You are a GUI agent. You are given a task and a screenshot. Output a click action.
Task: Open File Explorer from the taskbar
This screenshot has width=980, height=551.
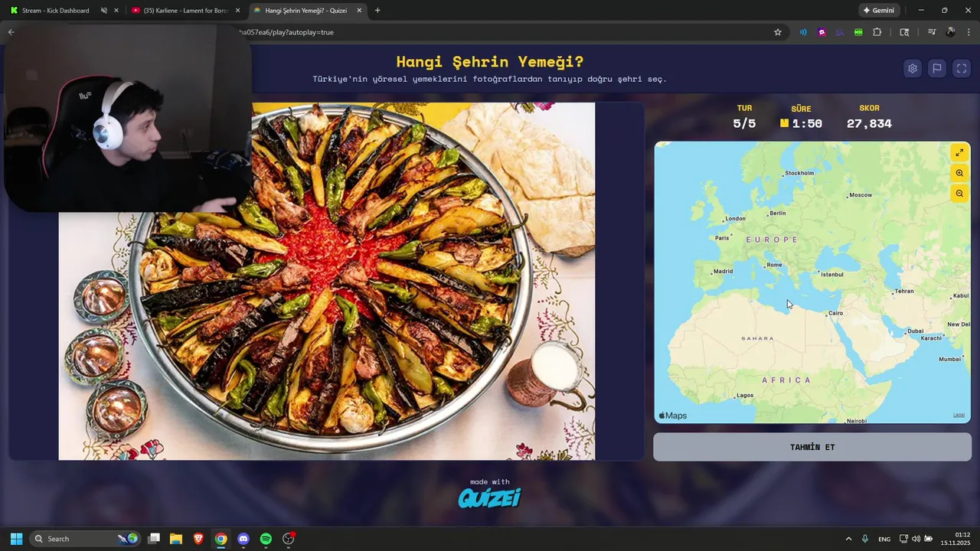[x=176, y=539]
